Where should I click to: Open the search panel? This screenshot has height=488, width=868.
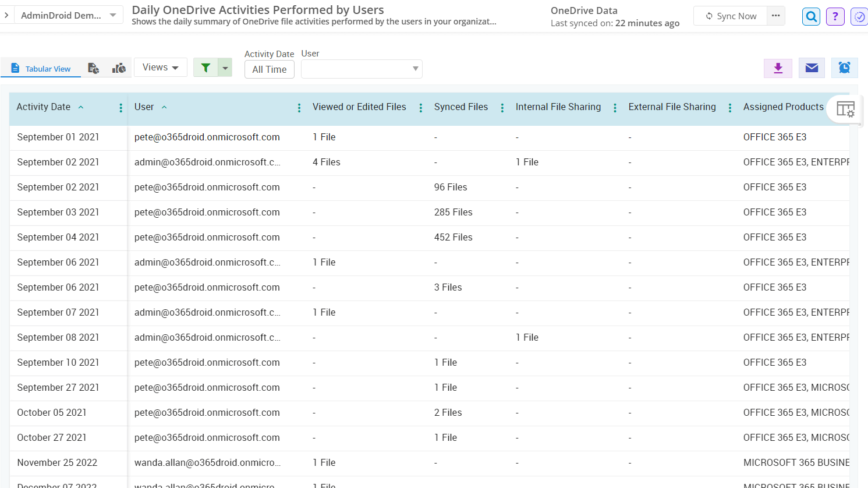(811, 16)
